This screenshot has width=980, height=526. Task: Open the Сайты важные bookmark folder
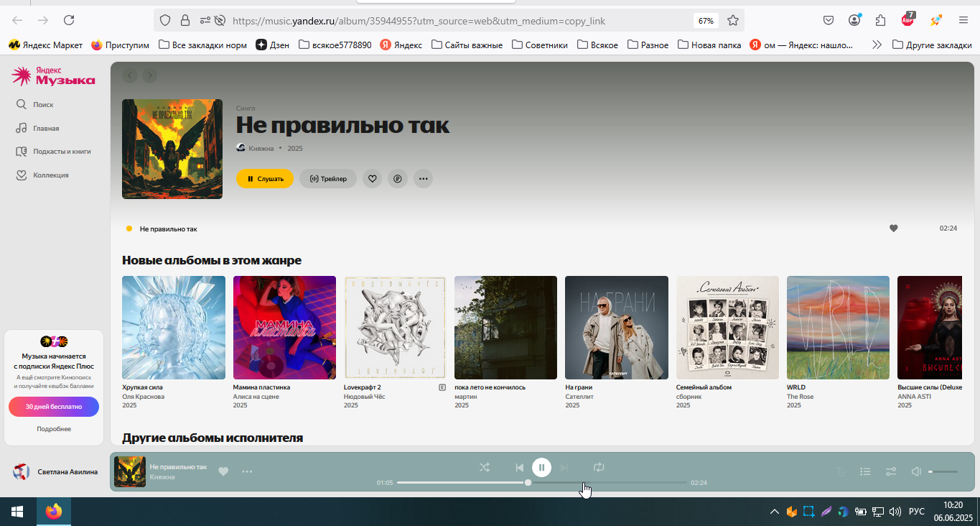pos(467,45)
